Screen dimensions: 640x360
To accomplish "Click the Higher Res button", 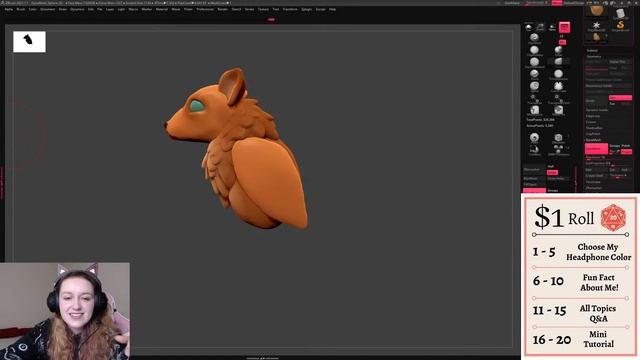I will (x=620, y=62).
